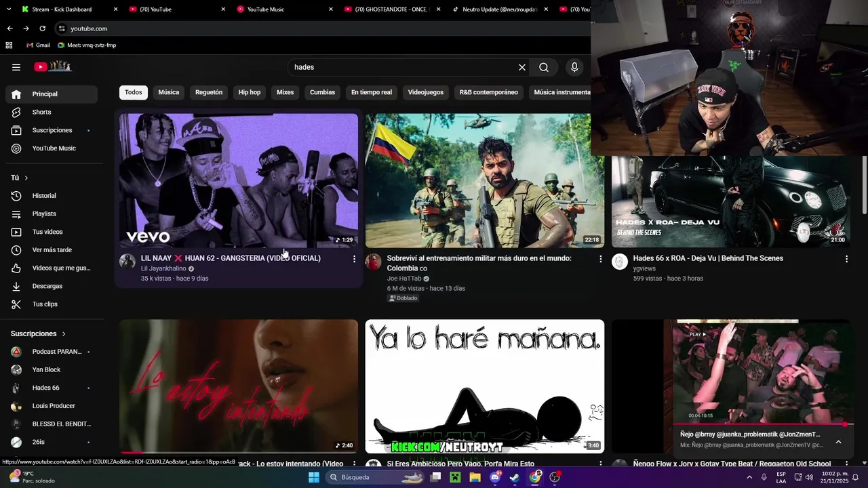Open title 'Sobreviví al entrenamiento militar'
Viewport: 868px width, 488px height.
(479, 263)
